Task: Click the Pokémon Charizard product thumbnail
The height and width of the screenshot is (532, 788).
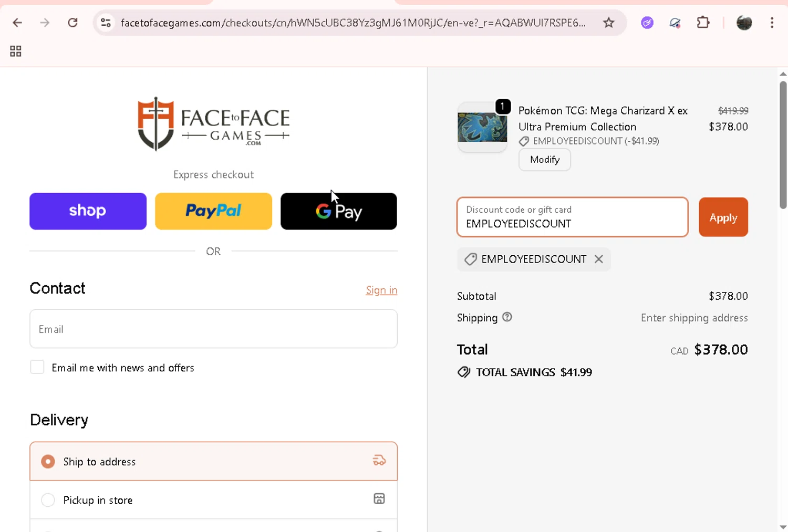Action: [x=482, y=127]
